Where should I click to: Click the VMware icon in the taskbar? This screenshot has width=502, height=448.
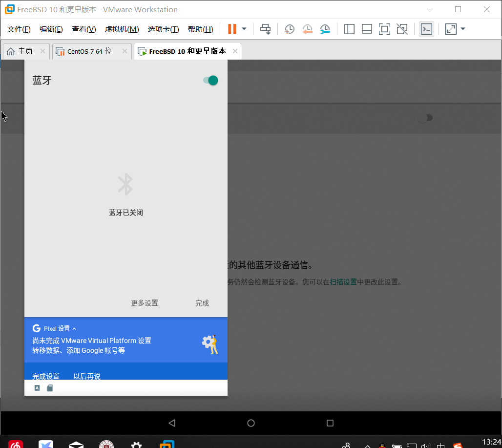(x=167, y=444)
